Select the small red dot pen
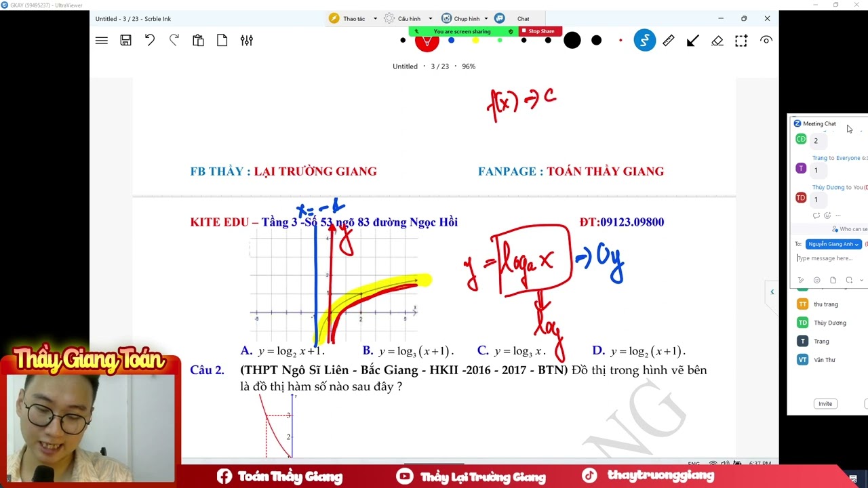 point(620,41)
